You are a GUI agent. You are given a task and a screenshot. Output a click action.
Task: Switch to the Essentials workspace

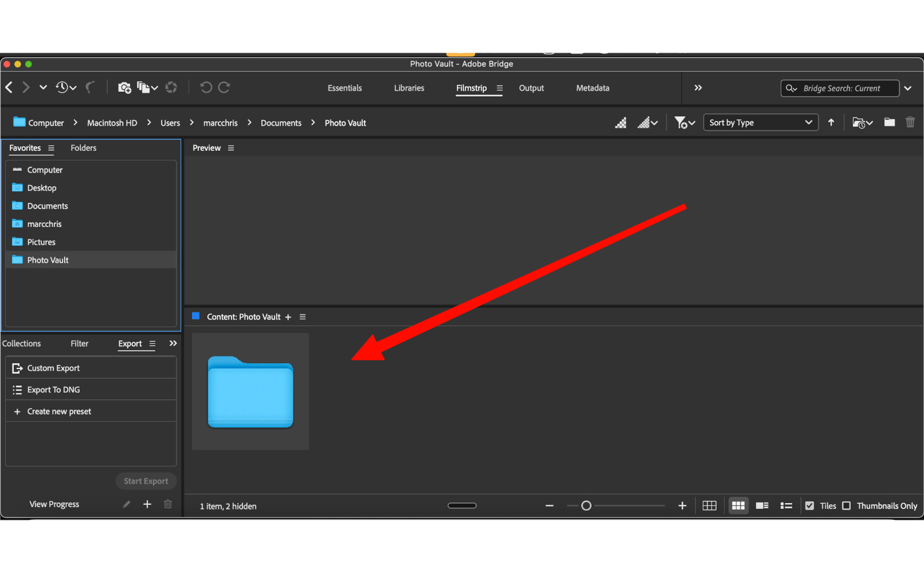[x=345, y=88]
